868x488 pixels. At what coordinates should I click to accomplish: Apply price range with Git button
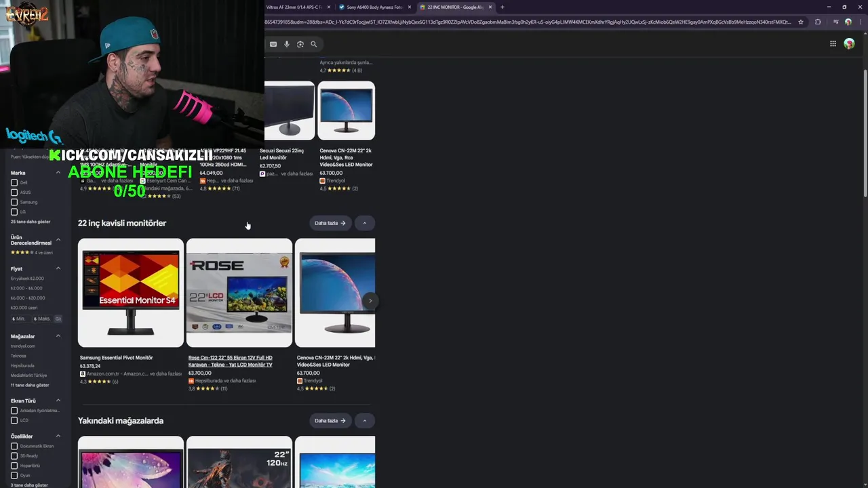tap(58, 319)
